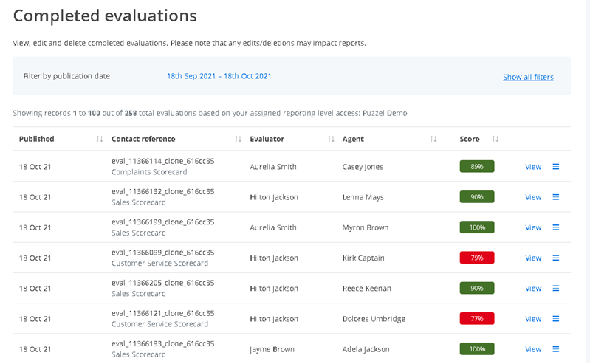Click menu icon in Myron Brown row

(x=556, y=227)
